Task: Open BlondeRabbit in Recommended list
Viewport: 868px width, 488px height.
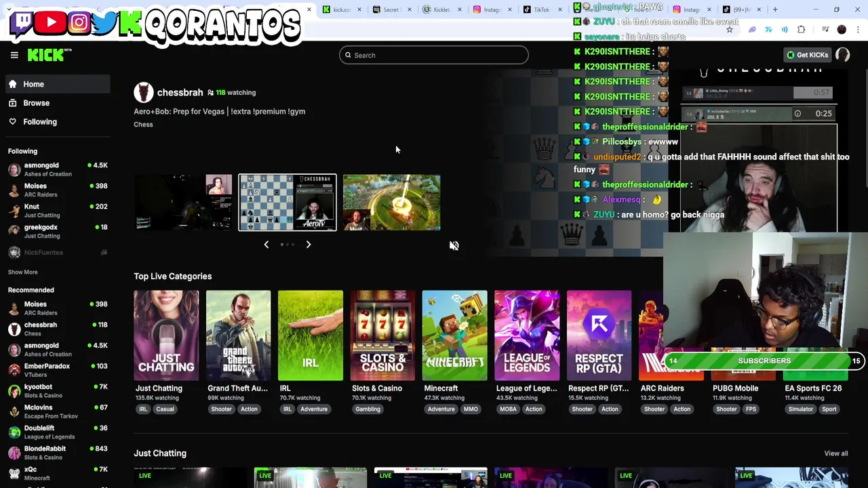Action: (x=58, y=452)
